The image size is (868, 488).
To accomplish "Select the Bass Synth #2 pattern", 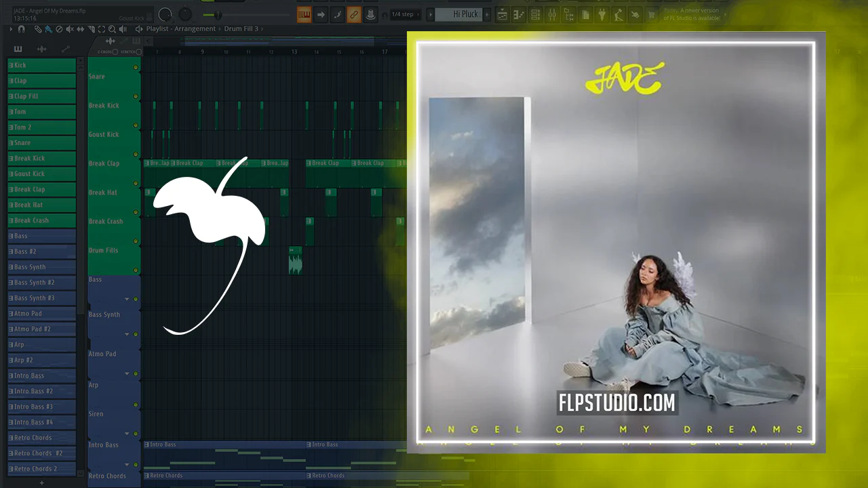I will click(x=41, y=283).
